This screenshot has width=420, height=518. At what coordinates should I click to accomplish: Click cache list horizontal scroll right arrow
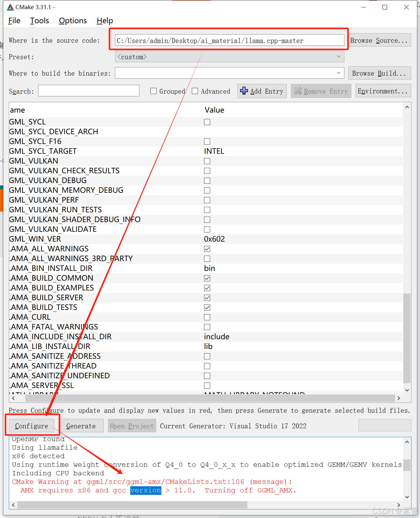coord(399,398)
